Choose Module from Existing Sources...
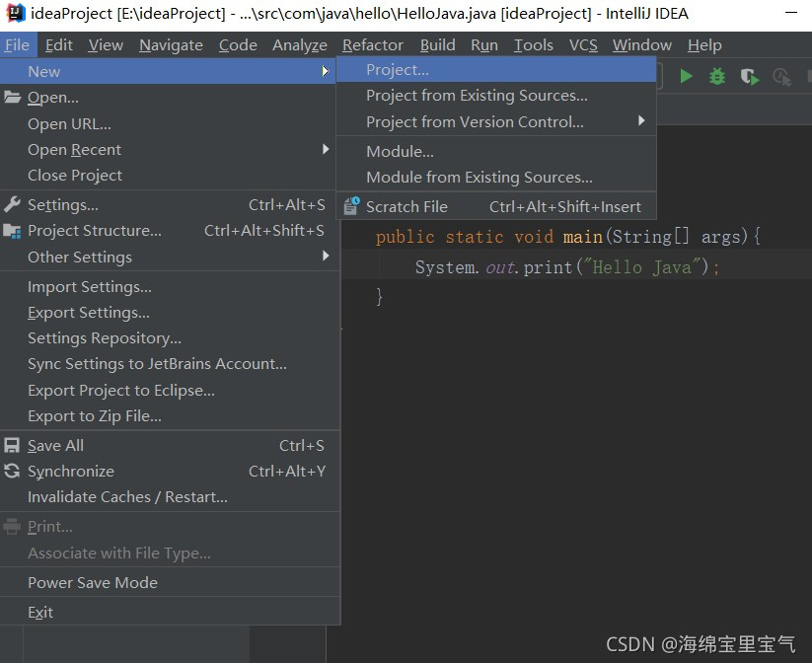The image size is (812, 663). 496,178
